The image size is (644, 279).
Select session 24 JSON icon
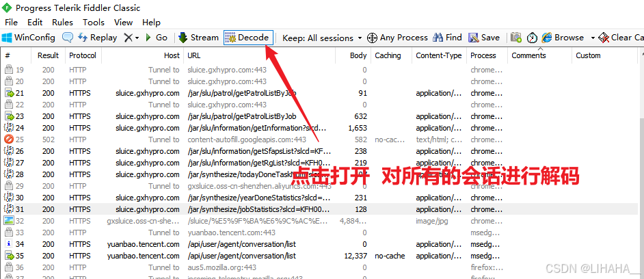[9, 128]
